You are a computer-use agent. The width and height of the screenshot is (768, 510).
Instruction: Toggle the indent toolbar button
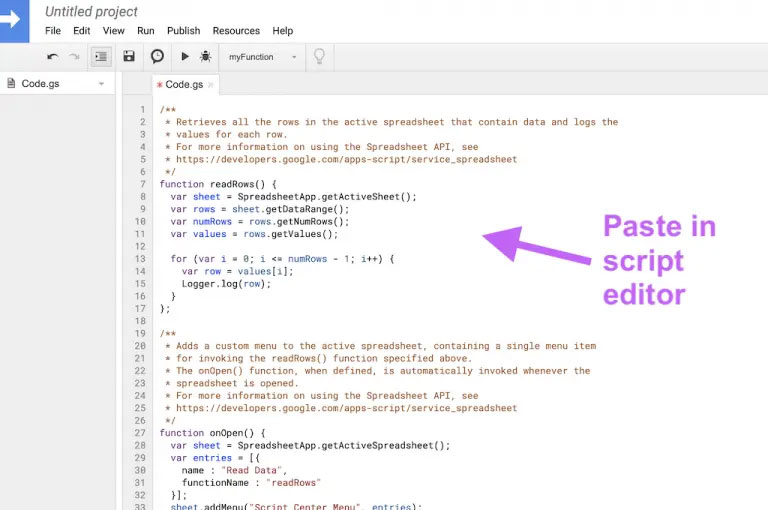[x=101, y=57]
